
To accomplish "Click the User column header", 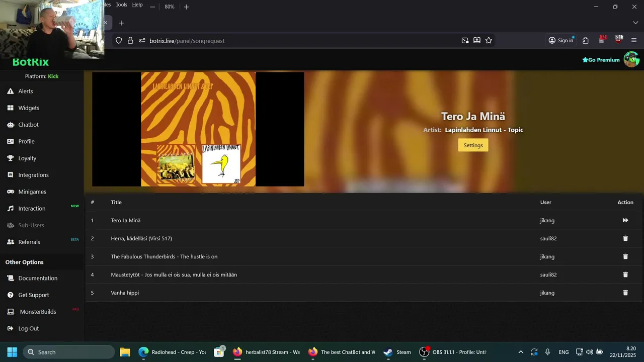I will pos(546,202).
